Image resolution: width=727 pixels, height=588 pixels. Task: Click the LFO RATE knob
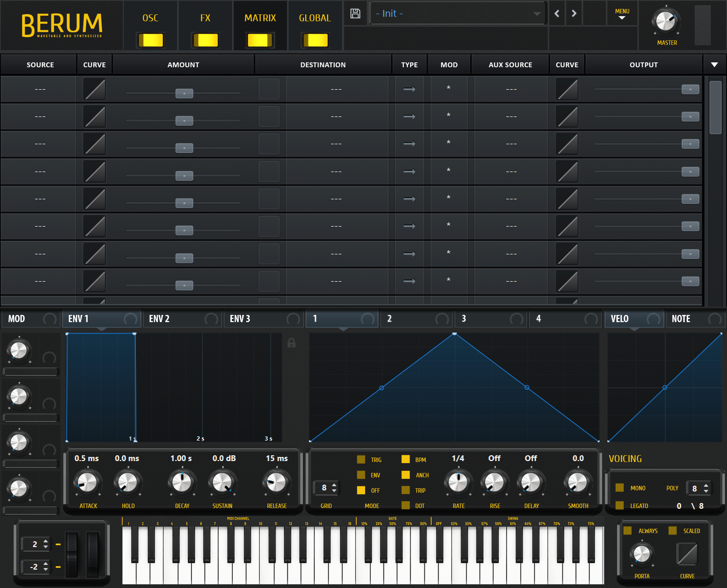458,483
